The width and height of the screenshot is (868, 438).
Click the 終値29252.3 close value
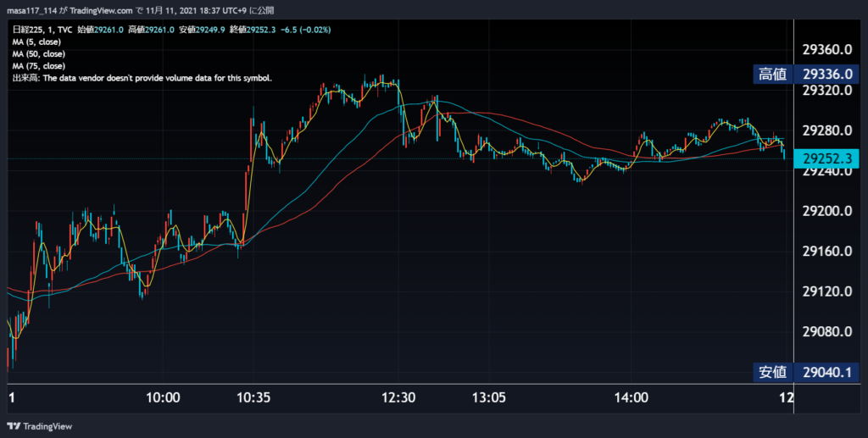[253, 30]
